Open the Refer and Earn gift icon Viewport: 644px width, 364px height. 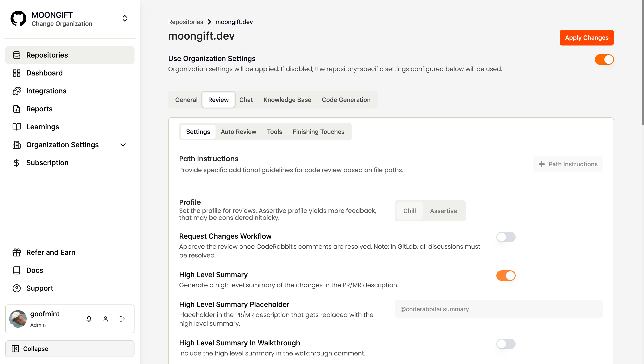tap(16, 252)
